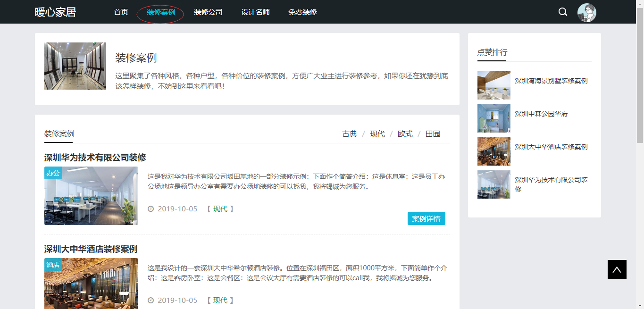Click the page vertical scrollbar thumb

(640, 75)
